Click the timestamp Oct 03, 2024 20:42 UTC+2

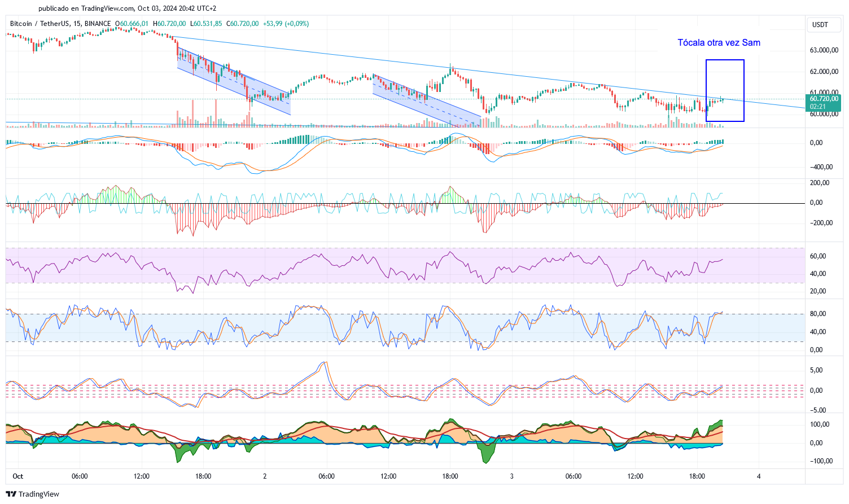tap(177, 8)
